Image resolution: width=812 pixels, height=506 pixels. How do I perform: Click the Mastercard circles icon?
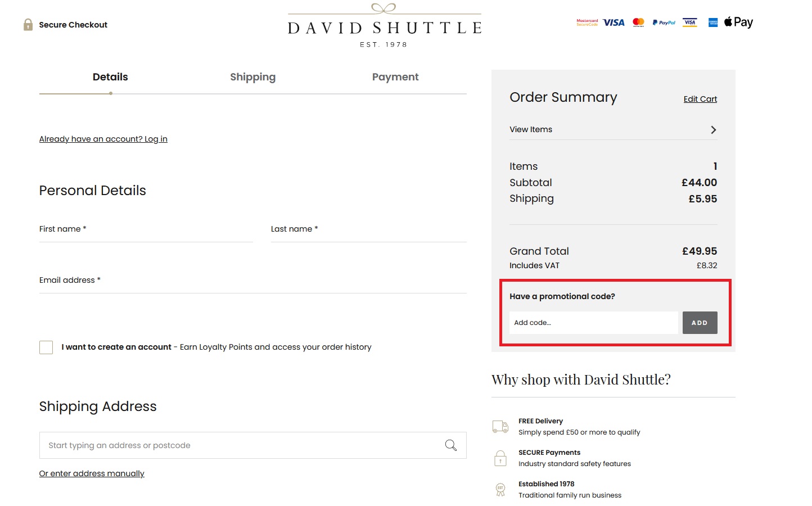click(638, 22)
